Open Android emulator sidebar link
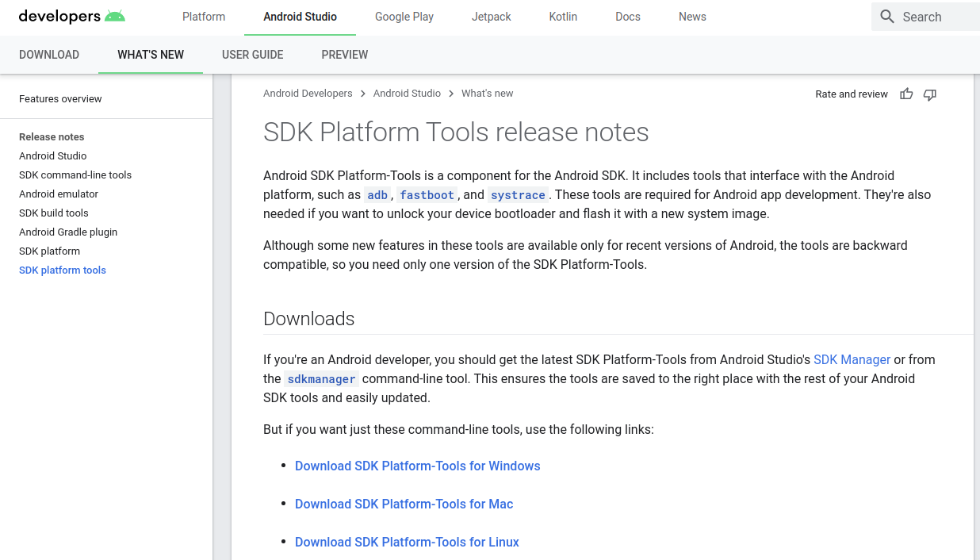 pyautogui.click(x=59, y=194)
